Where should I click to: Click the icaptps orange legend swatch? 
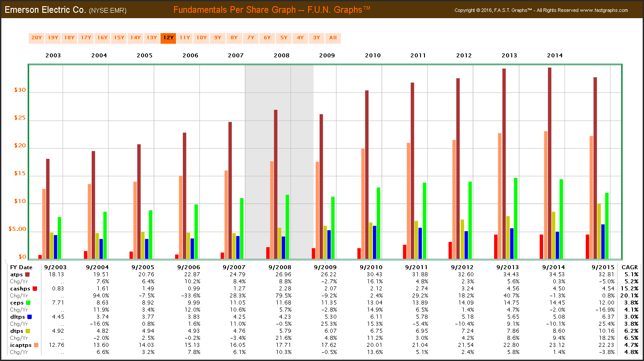pyautogui.click(x=36, y=345)
